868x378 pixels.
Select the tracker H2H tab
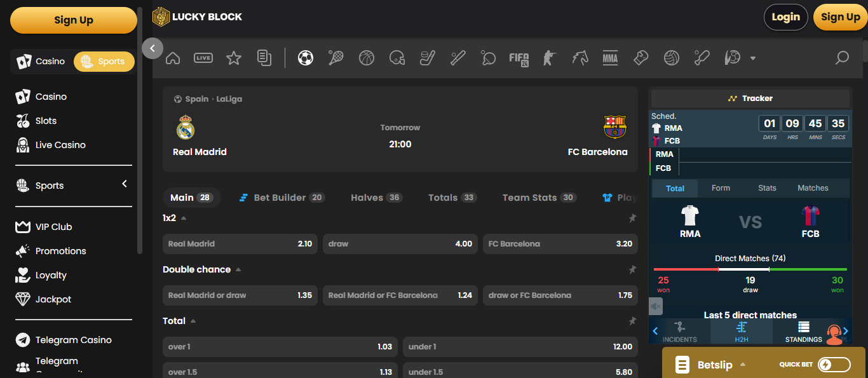pyautogui.click(x=742, y=332)
